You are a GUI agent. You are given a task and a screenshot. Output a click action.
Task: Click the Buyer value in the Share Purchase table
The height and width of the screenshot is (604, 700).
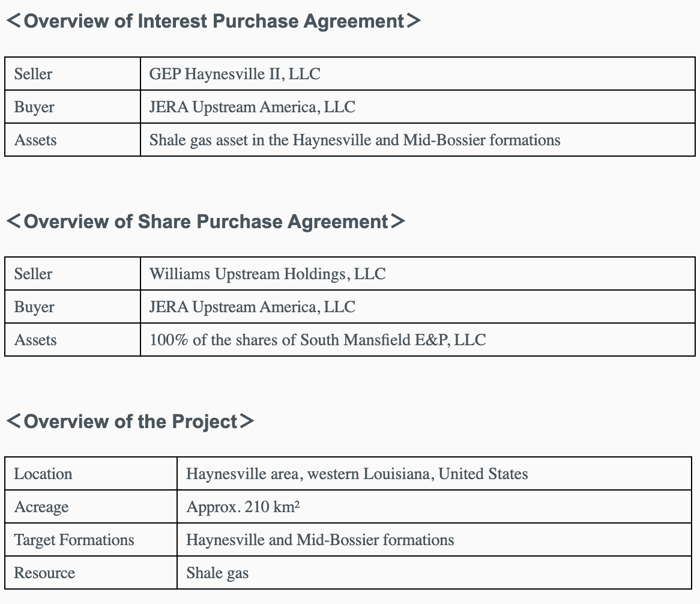252,307
